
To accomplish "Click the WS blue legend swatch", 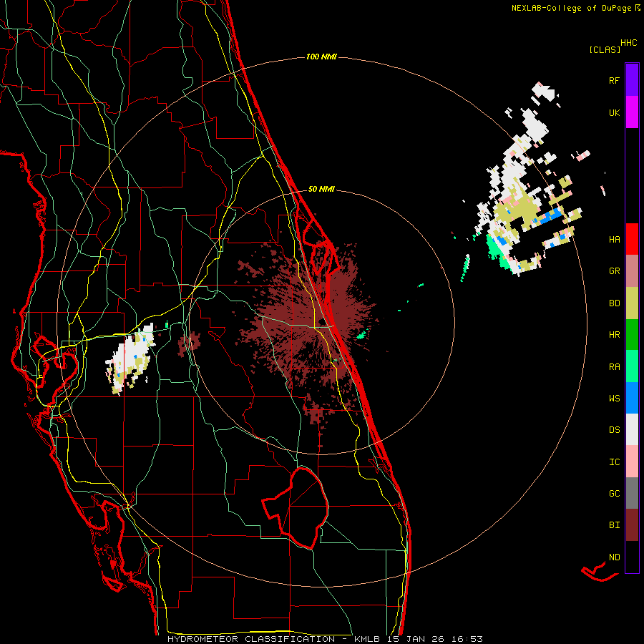I will pos(632,398).
